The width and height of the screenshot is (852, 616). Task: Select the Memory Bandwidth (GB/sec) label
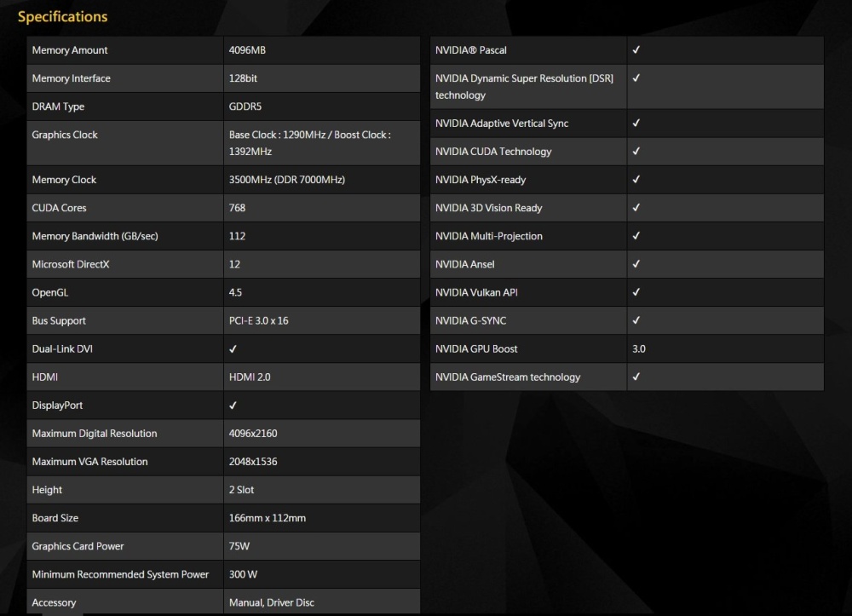(x=95, y=236)
